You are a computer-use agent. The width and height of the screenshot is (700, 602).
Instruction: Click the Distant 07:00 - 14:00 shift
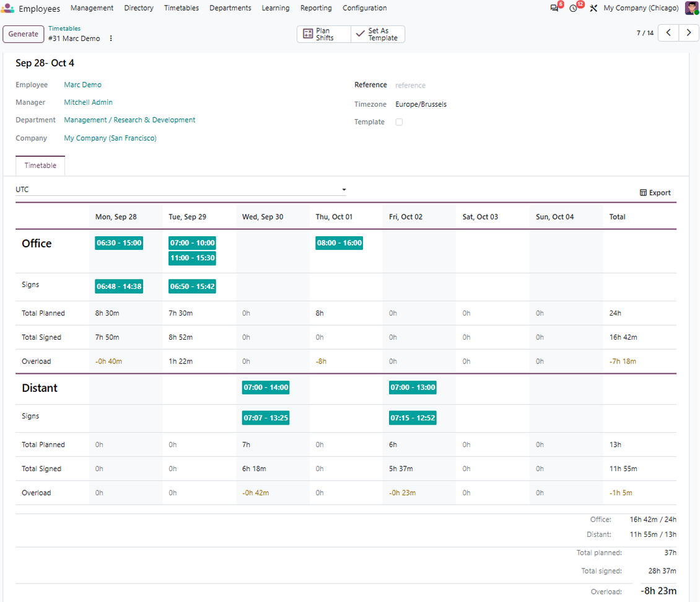point(266,387)
